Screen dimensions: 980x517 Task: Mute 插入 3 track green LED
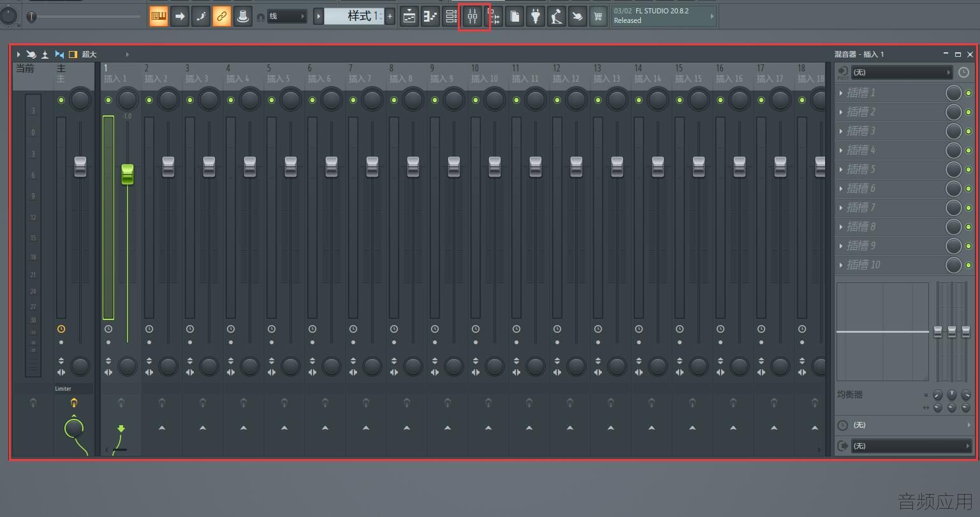(x=190, y=100)
